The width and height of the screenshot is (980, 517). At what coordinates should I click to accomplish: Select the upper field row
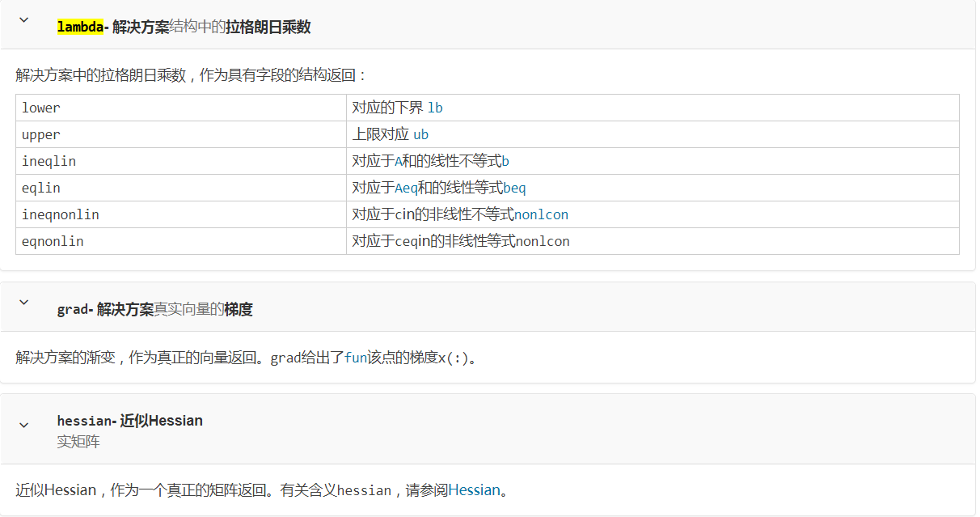[x=40, y=133]
